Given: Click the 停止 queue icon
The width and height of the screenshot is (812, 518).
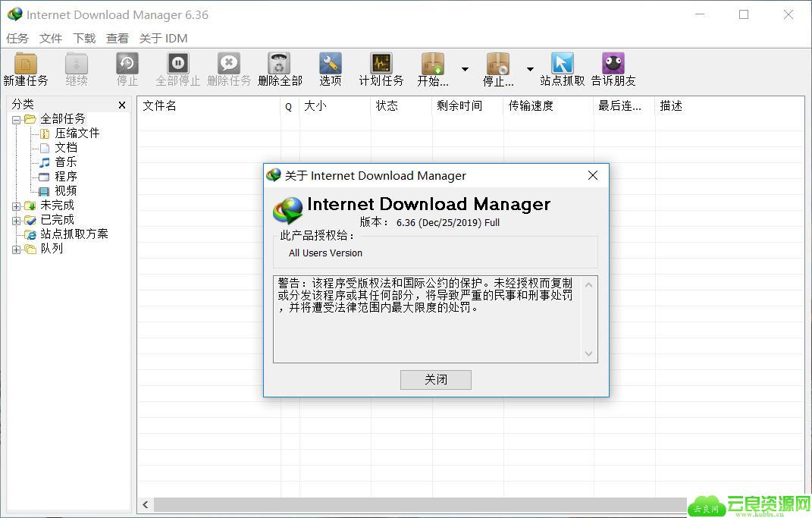Looking at the screenshot, I should 498,64.
